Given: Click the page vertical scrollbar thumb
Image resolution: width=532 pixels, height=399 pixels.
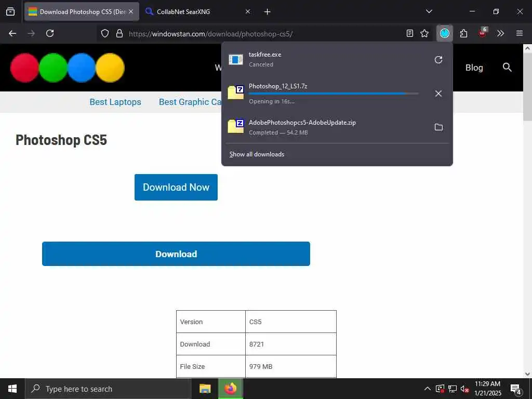Looking at the screenshot, I should click(x=527, y=87).
